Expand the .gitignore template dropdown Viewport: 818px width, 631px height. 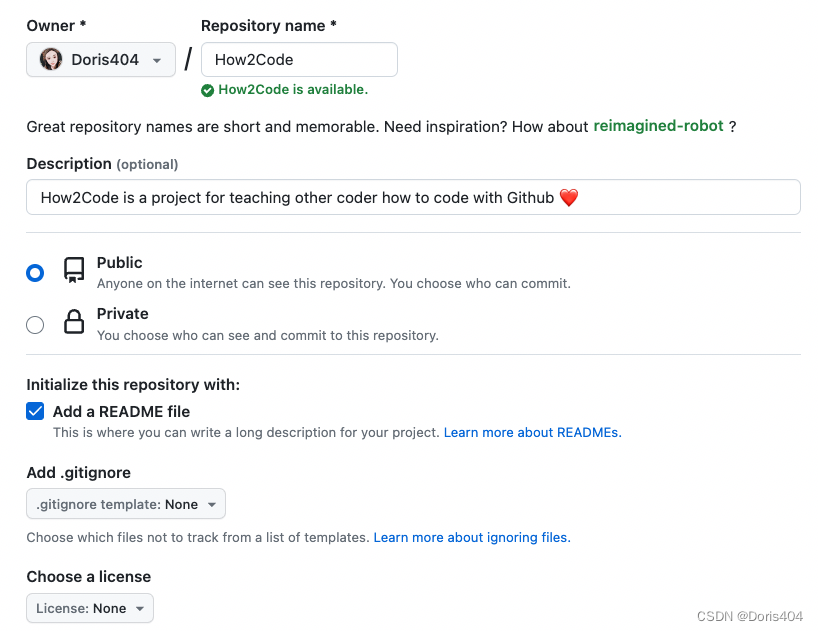click(126, 504)
